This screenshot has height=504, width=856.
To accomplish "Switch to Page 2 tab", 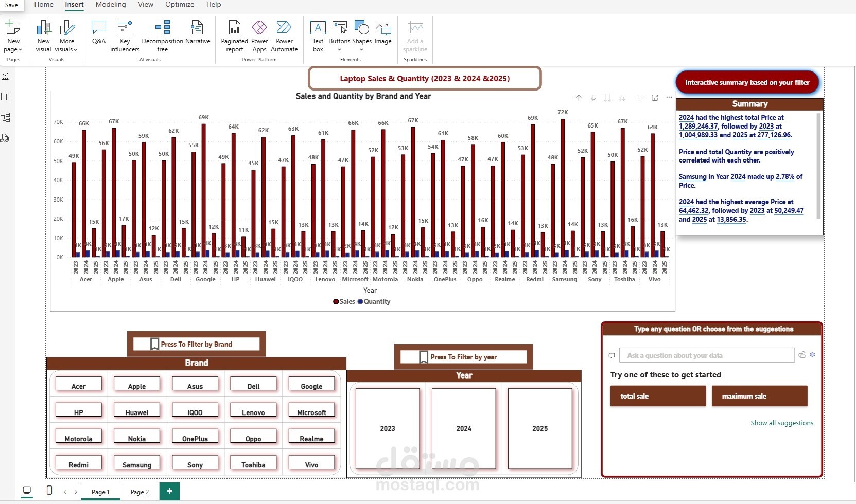I will (x=139, y=492).
